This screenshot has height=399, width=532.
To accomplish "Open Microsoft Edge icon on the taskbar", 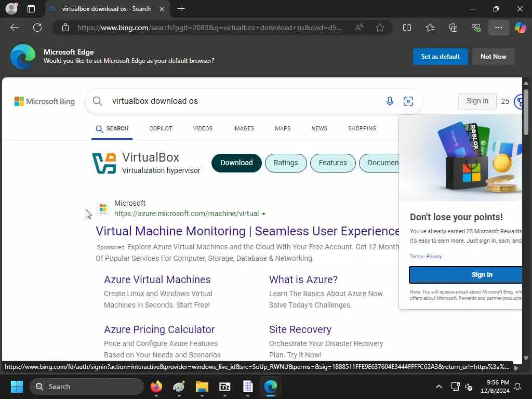I will coord(270,387).
